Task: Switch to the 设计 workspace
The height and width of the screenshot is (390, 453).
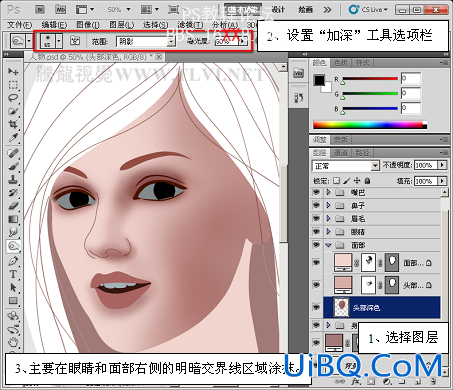Action: pyautogui.click(x=278, y=10)
